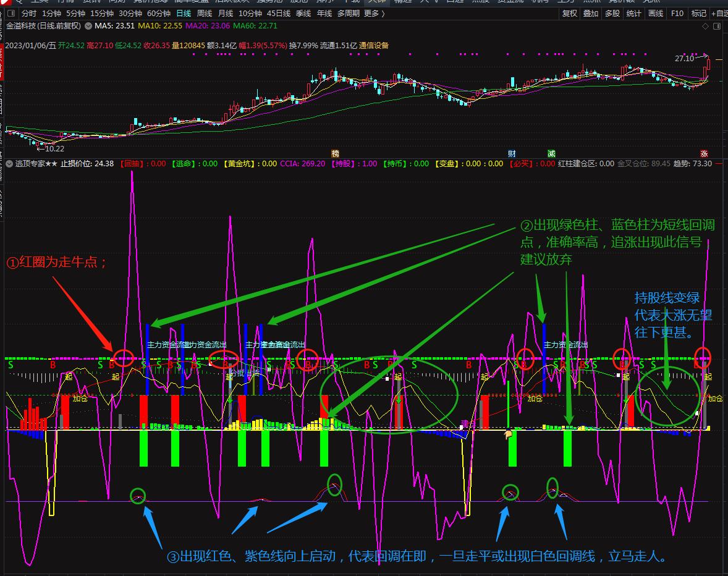Click the hand pointer marker on indicator
728x576 pixels.
(509, 434)
